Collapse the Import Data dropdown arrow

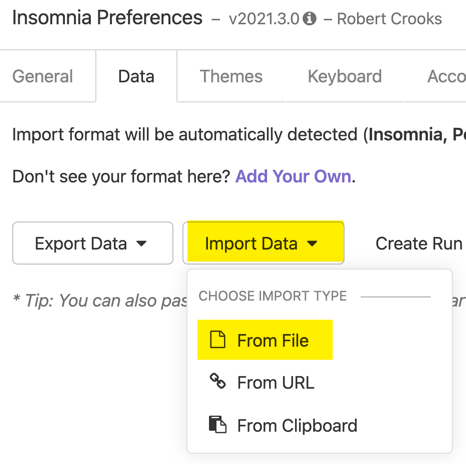pos(312,244)
